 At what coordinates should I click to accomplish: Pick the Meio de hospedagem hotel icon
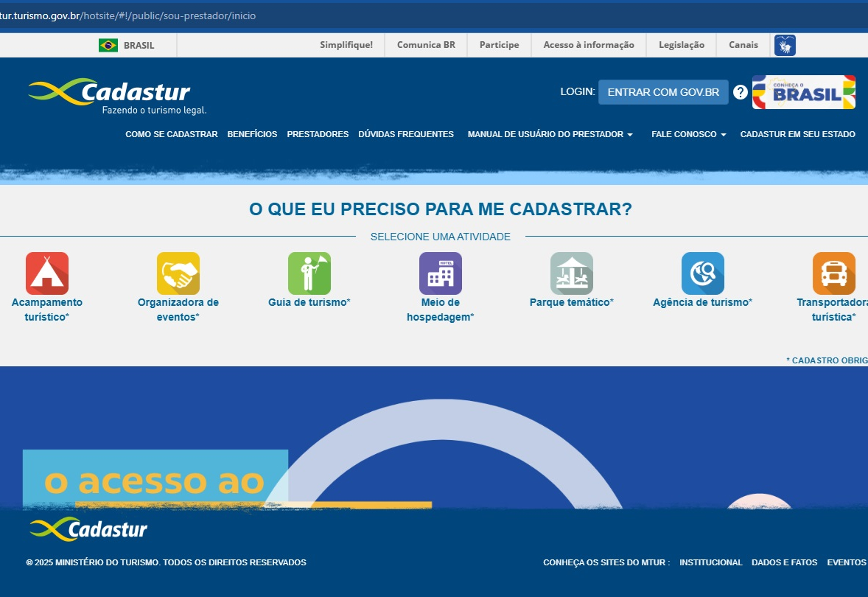(441, 273)
